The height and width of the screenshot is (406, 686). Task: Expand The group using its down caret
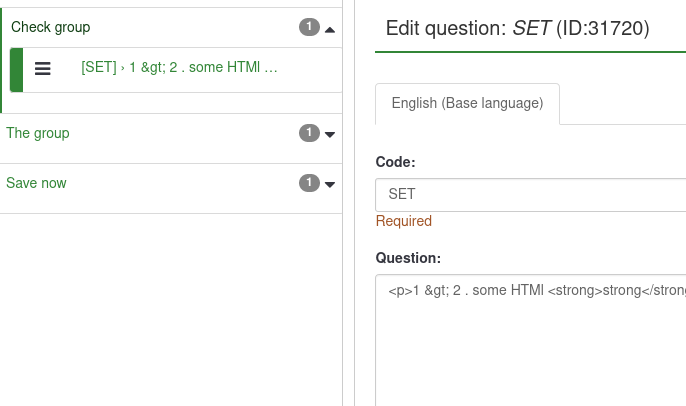click(330, 134)
